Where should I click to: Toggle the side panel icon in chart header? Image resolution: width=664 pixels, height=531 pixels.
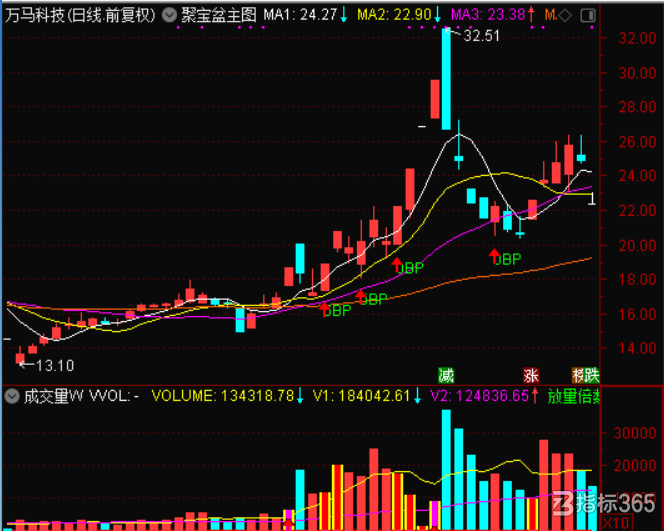pos(588,16)
